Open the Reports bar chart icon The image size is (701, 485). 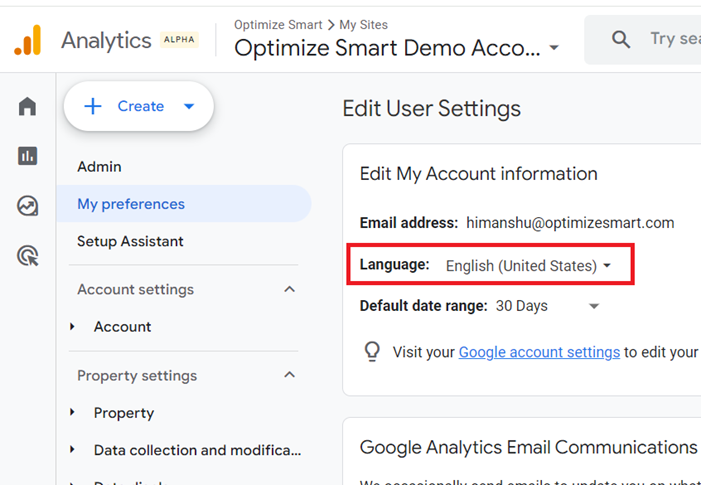27,156
